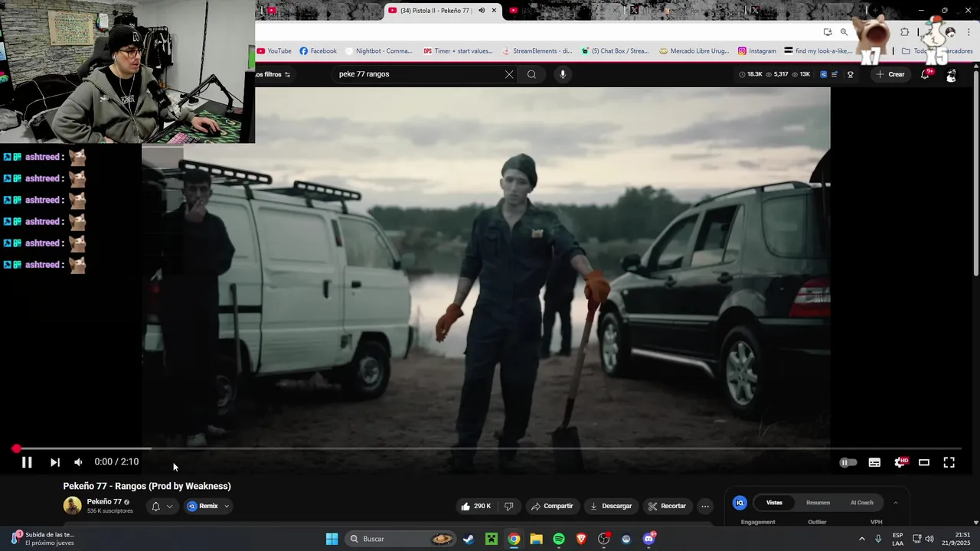Click the Engagement column label
This screenshot has height=551, width=980.
[758, 522]
